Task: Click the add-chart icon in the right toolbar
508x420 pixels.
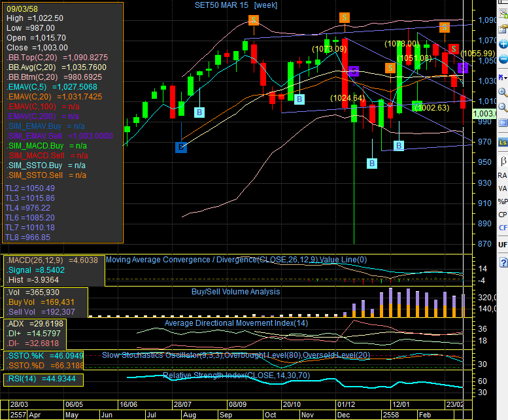Action: [503, 14]
